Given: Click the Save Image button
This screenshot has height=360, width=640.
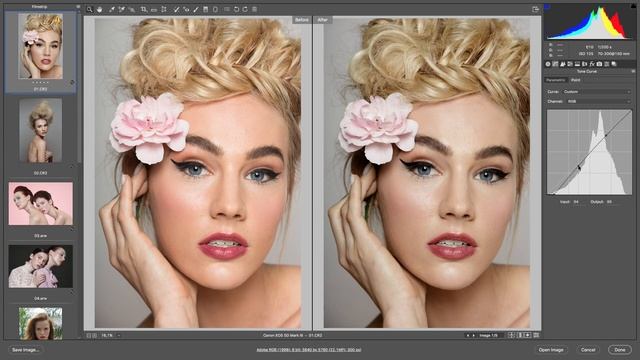Looking at the screenshot, I should 25,350.
